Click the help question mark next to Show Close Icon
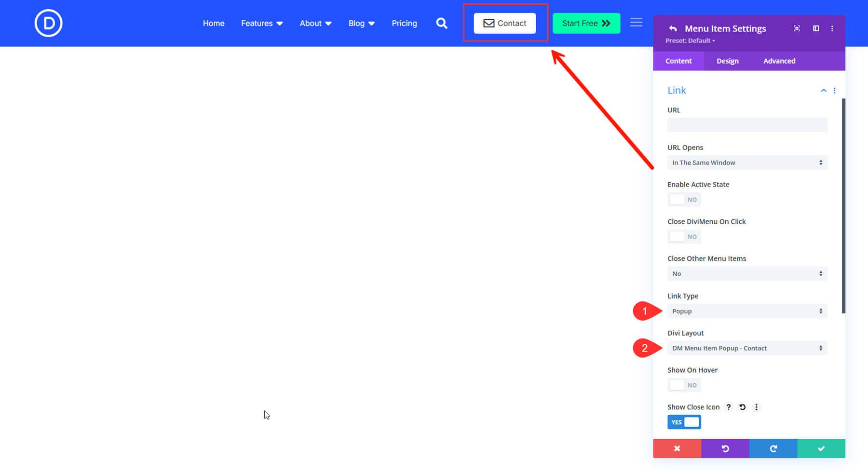868x472 pixels. (x=728, y=407)
